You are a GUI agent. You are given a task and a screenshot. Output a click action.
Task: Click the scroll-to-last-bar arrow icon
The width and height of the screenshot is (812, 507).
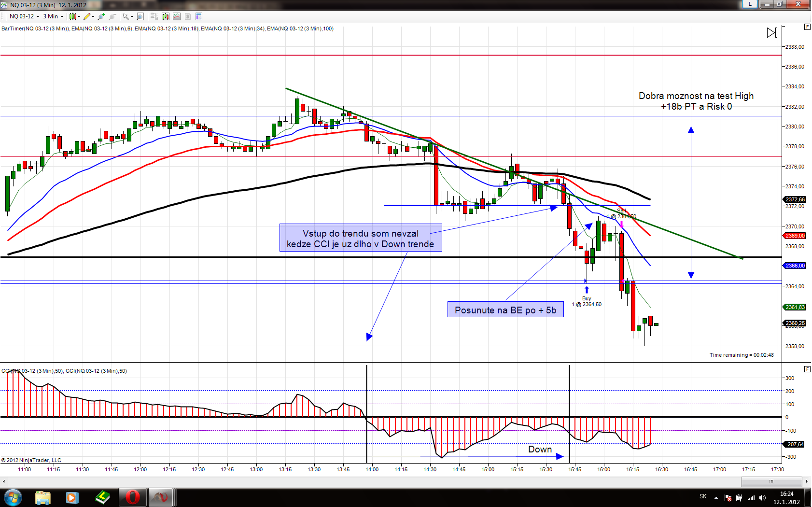pos(772,32)
